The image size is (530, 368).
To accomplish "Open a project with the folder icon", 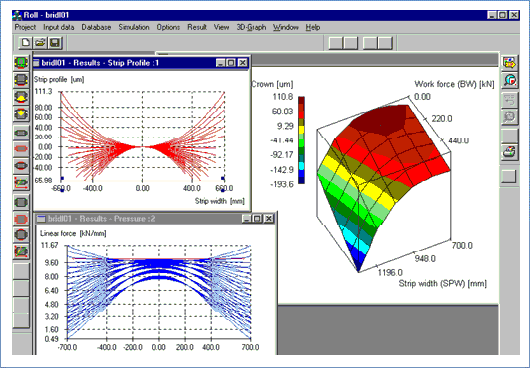I will click(x=40, y=43).
